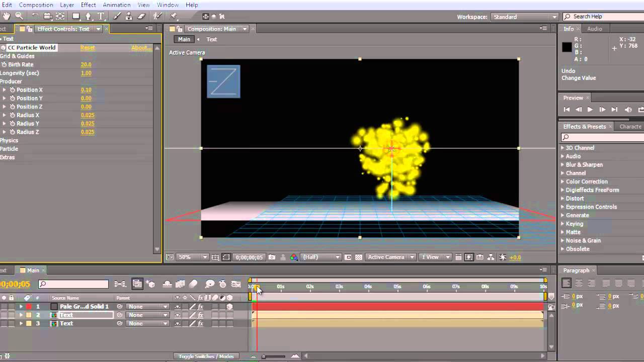Toggle the transparency grid icon
The image size is (644, 362).
click(359, 257)
